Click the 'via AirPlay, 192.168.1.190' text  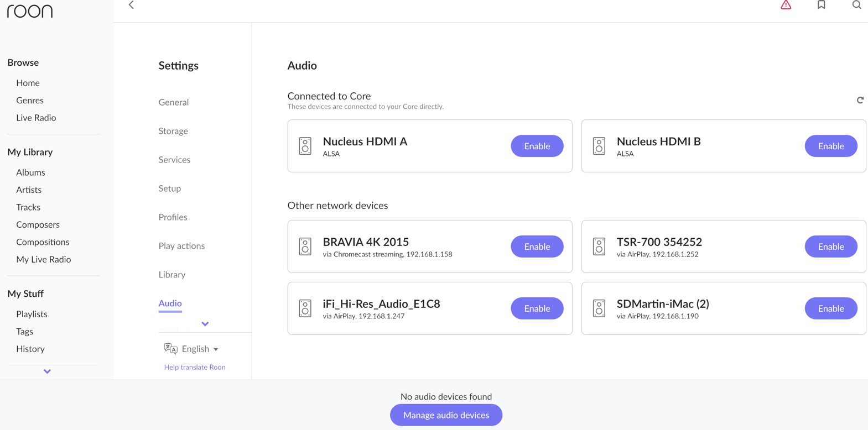(657, 316)
